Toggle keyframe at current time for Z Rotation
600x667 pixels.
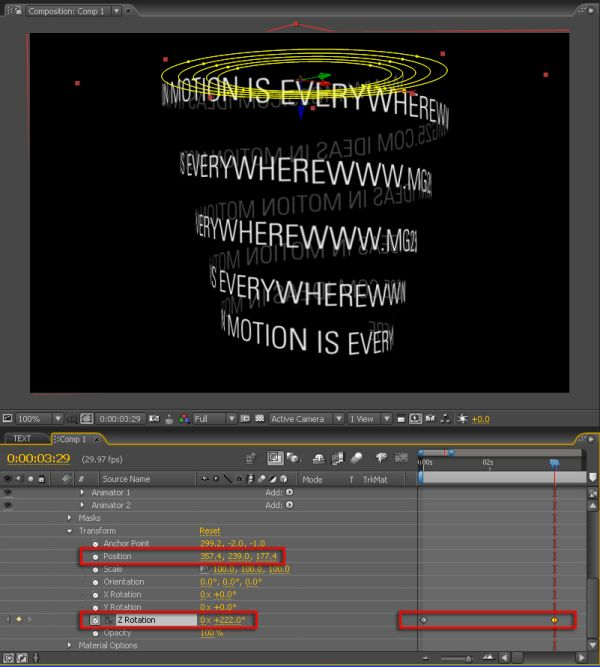click(19, 620)
